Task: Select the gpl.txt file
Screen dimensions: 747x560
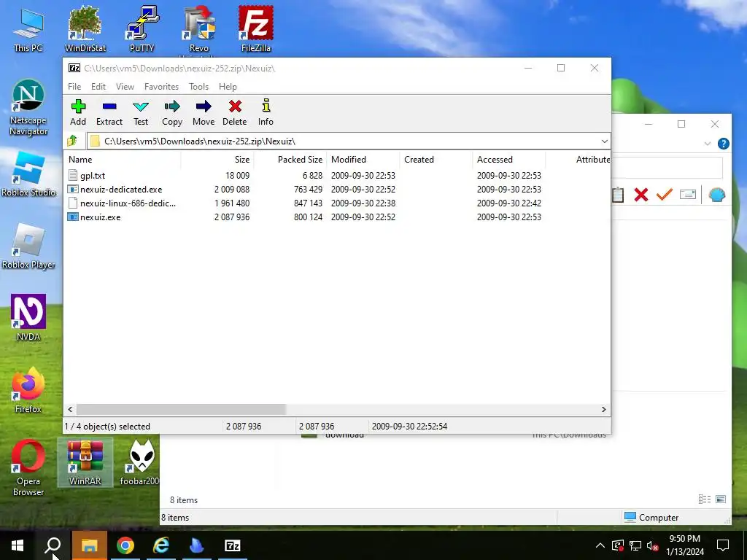Action: 93,175
